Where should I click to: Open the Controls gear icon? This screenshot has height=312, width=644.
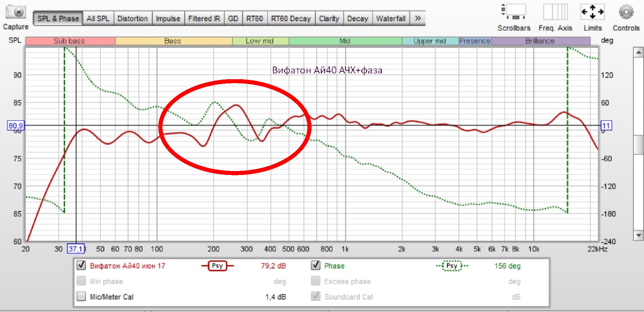pos(626,12)
